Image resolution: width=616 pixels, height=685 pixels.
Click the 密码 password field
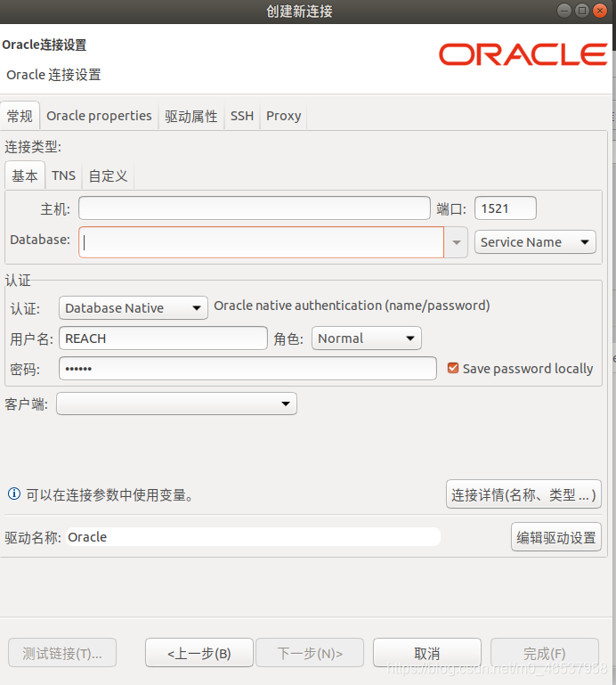coord(247,368)
